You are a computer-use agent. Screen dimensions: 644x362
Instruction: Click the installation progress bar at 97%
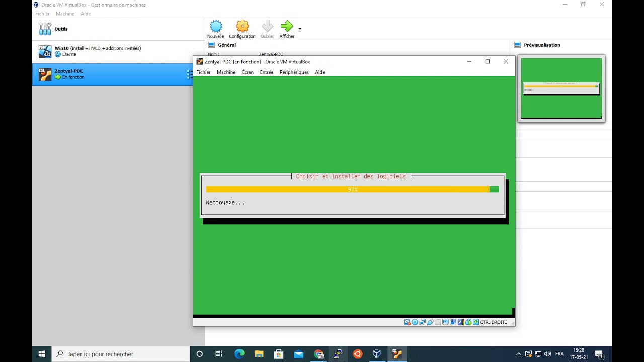point(353,189)
